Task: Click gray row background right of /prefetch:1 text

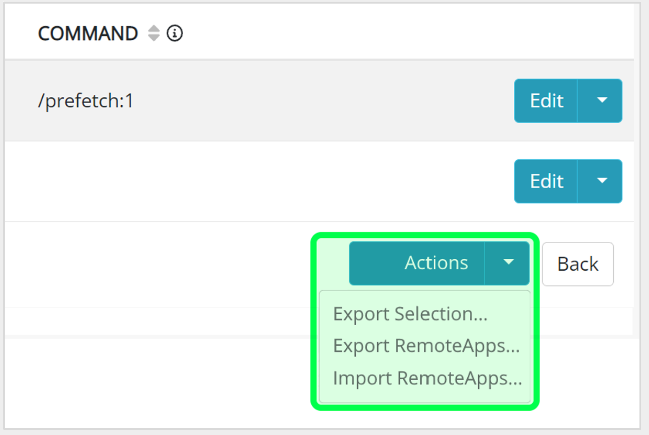Action: pos(320,101)
